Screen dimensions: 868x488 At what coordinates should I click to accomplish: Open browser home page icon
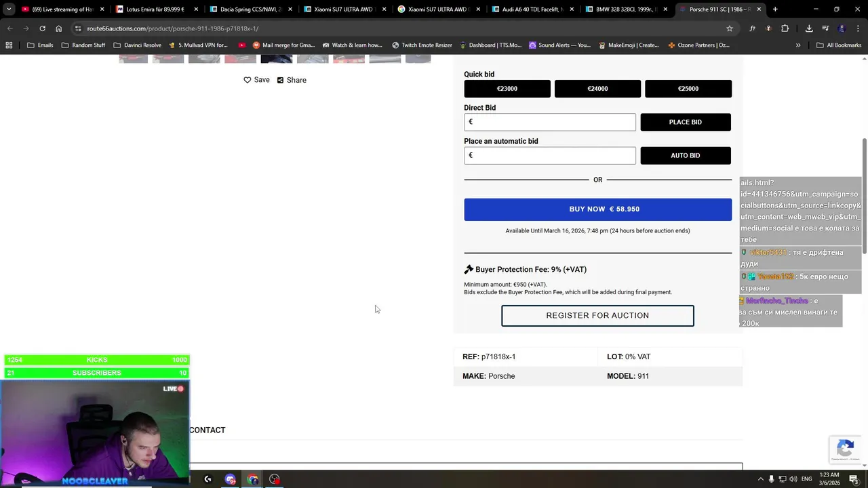pyautogui.click(x=58, y=28)
